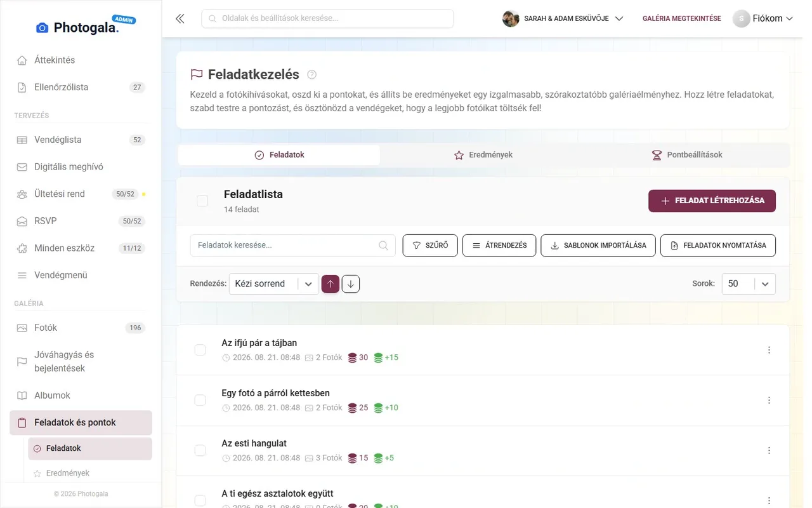
Task: Click the Vendéglista table icon in the sidebar
Action: [x=22, y=140]
